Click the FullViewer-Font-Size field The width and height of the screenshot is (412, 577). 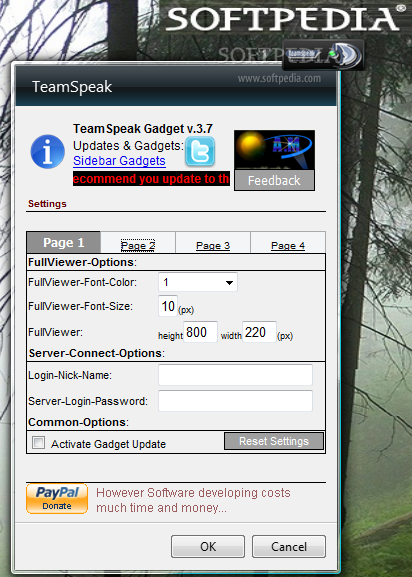click(x=168, y=306)
